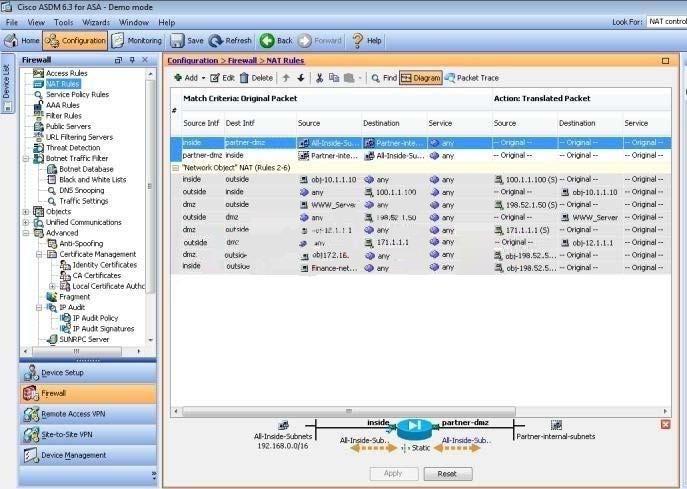Screen dimensions: 687x489
Task: Select AAA Rules tree item
Action: [63, 105]
